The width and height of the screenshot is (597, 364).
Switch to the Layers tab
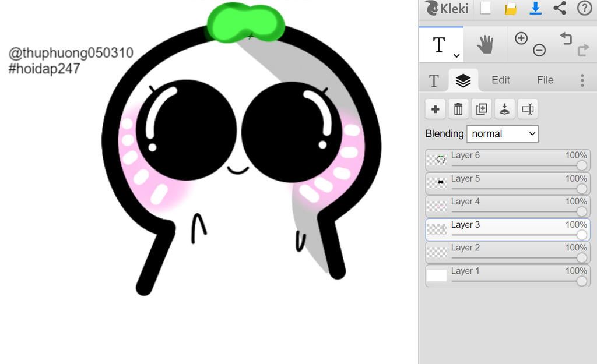(x=463, y=80)
